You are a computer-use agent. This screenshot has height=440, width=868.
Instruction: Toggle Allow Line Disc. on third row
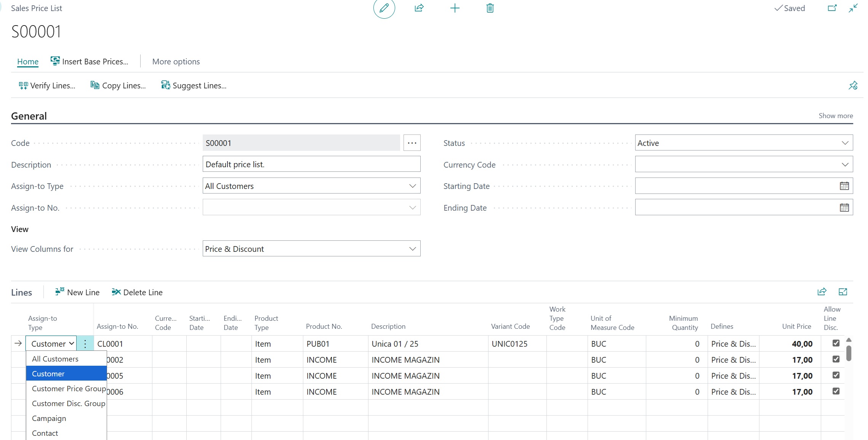(x=836, y=375)
